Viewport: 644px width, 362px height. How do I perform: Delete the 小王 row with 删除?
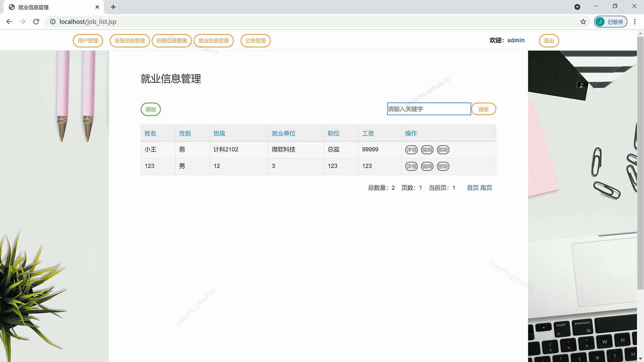tap(443, 150)
